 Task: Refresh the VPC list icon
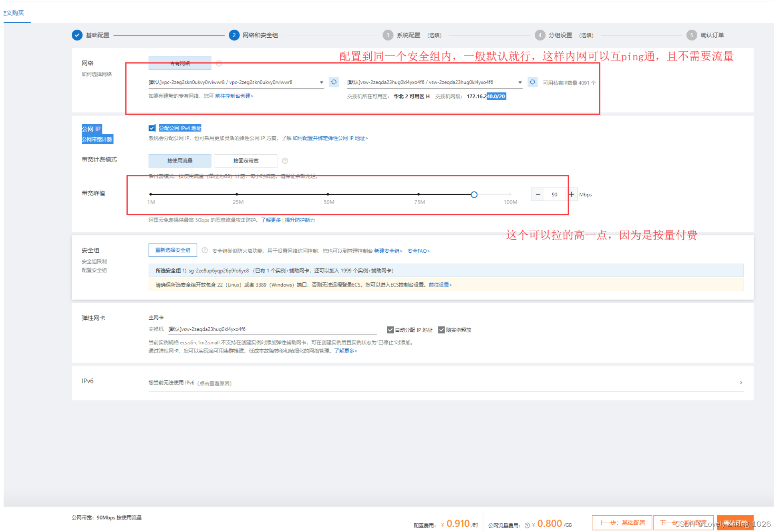pos(334,82)
